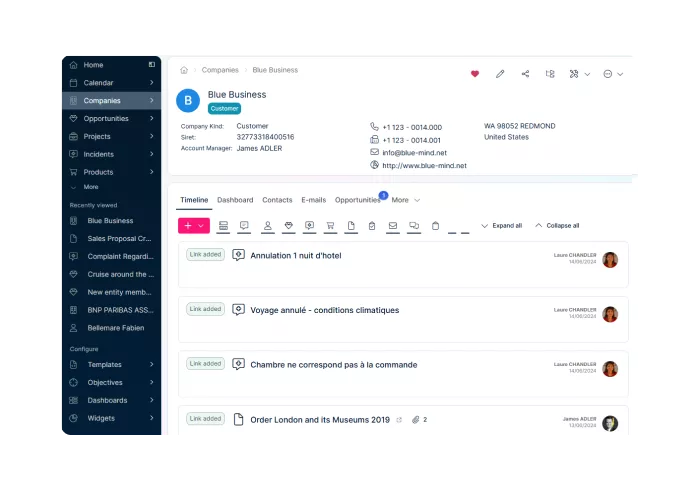Click Widgets icon in Configure section
The image size is (700, 490).
pos(74,418)
